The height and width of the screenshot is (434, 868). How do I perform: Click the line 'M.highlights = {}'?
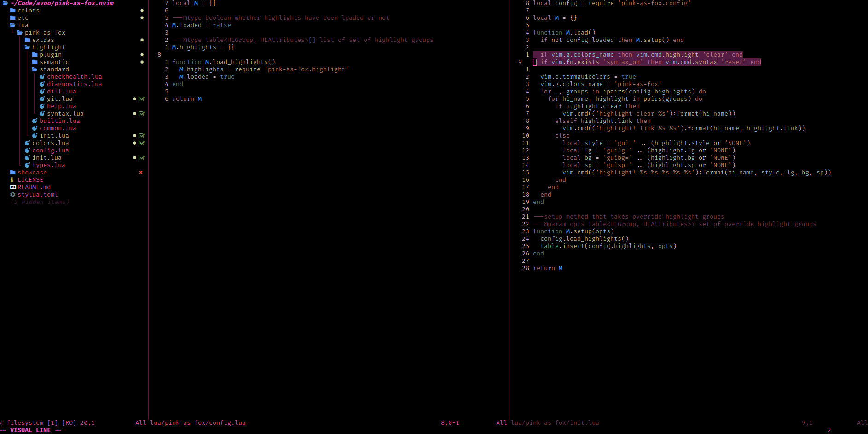(x=203, y=47)
